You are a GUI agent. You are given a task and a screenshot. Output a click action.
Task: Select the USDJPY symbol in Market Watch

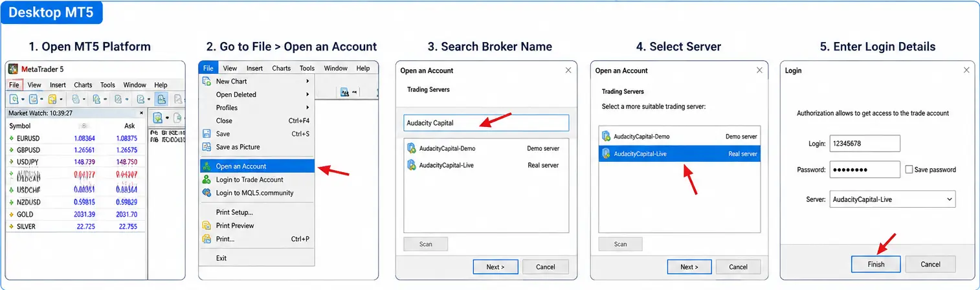(28, 162)
